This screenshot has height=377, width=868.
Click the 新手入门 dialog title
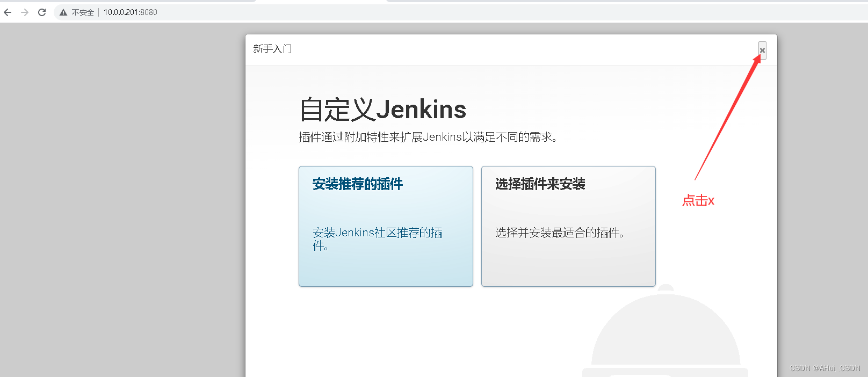click(272, 49)
